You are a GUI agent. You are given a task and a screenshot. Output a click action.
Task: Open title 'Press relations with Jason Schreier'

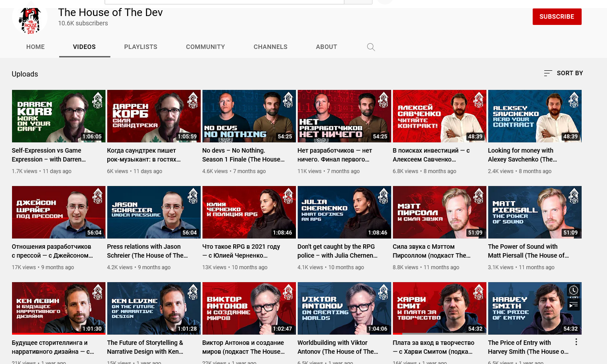[147, 251]
